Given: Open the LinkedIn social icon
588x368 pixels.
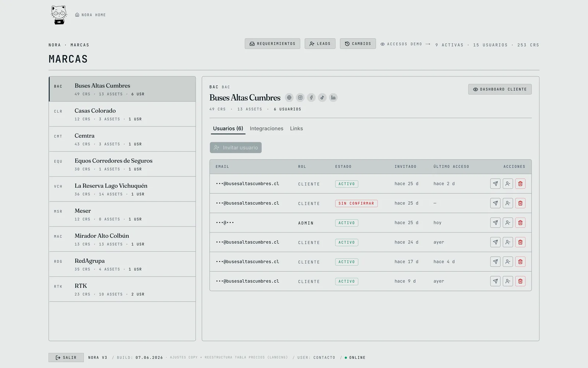Looking at the screenshot, I should (333, 98).
